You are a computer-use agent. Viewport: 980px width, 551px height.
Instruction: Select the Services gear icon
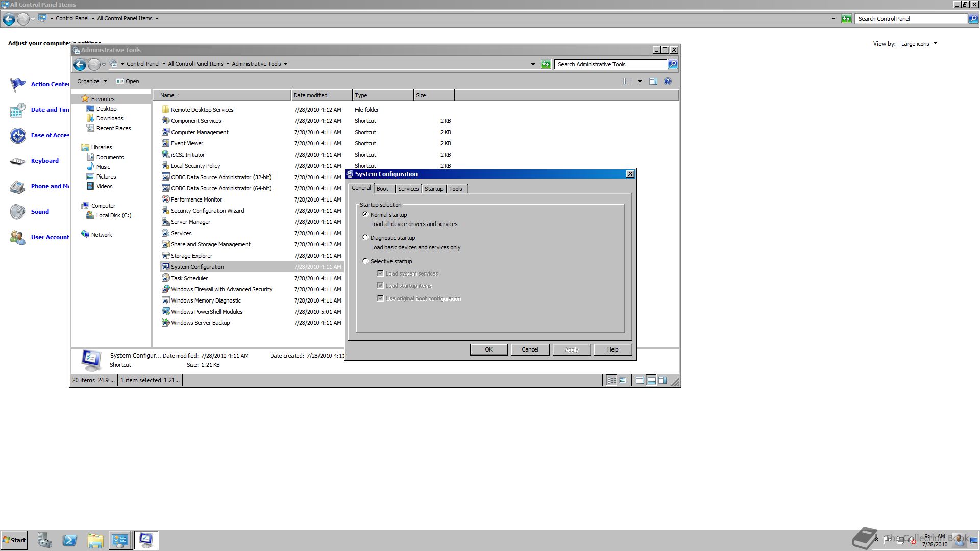click(165, 233)
